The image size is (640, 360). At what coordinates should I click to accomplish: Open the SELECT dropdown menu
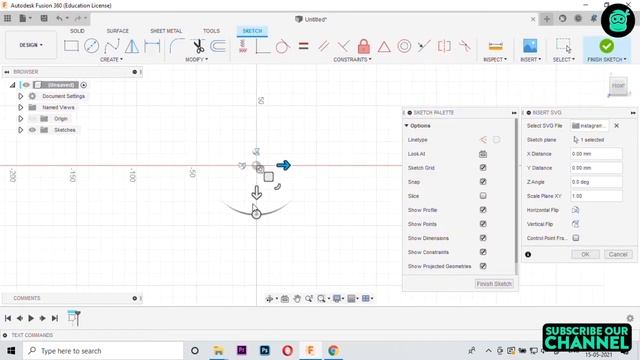[564, 60]
